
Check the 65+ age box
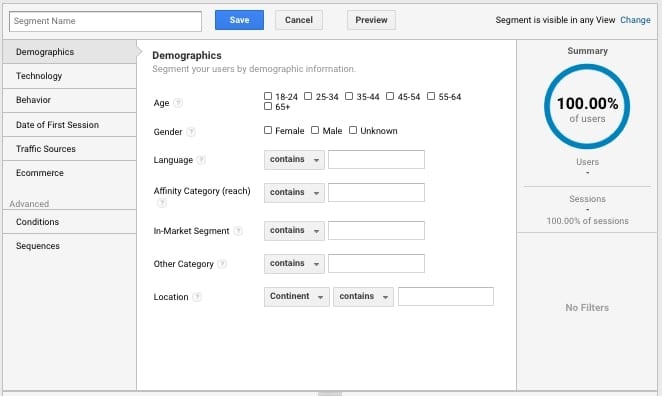pos(268,106)
